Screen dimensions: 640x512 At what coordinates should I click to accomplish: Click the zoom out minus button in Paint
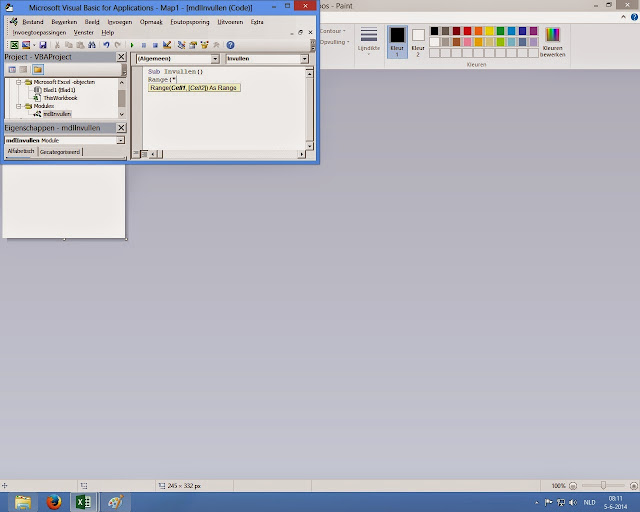[573, 486]
